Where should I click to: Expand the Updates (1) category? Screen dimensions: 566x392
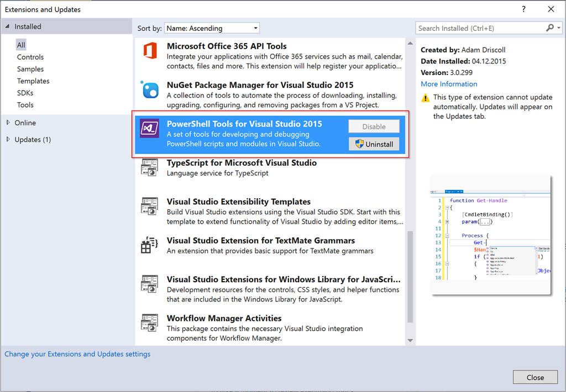click(x=8, y=139)
